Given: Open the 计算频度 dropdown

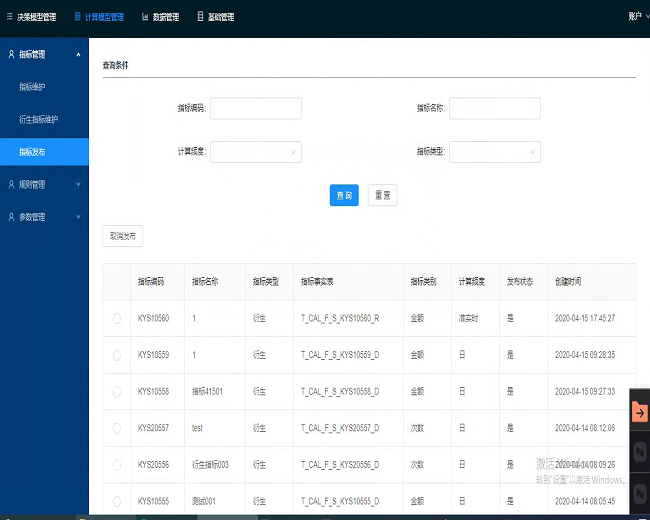Looking at the screenshot, I should pos(255,152).
